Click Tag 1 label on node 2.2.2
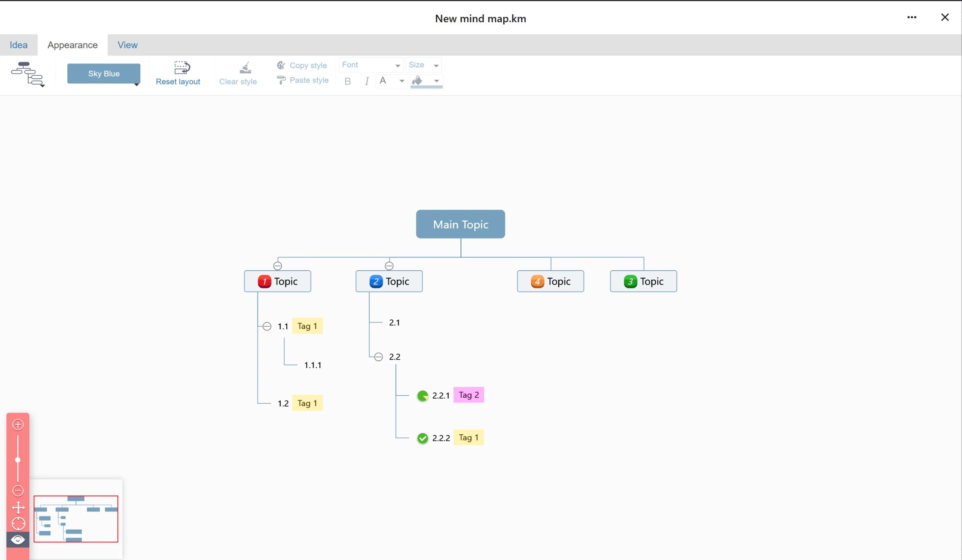 469,437
